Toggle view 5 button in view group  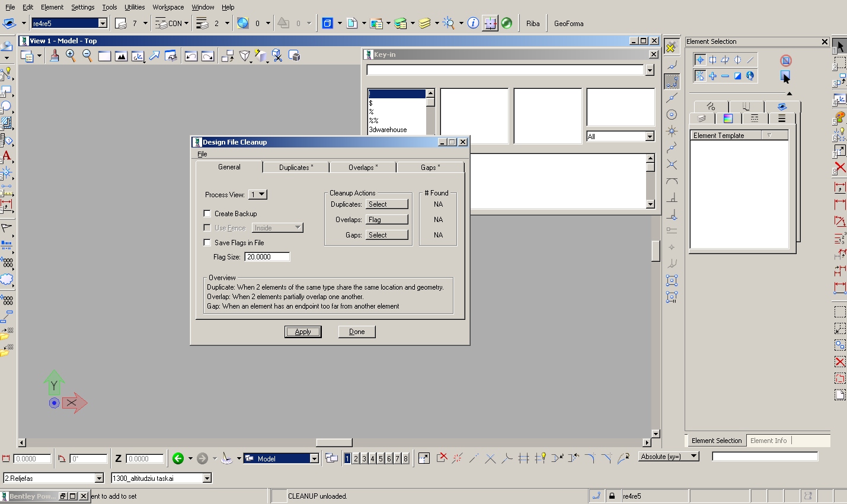coord(381,458)
